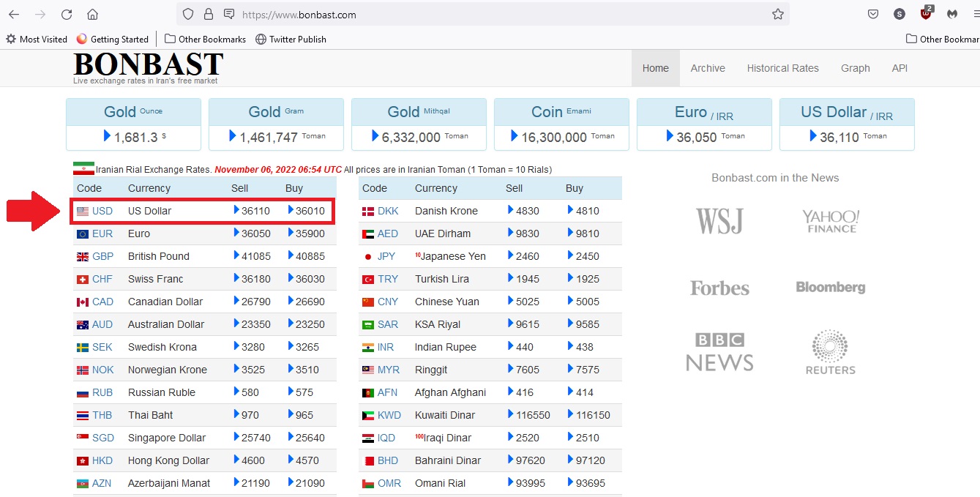Click the address bar URL field
The image size is (980, 497).
click(483, 14)
